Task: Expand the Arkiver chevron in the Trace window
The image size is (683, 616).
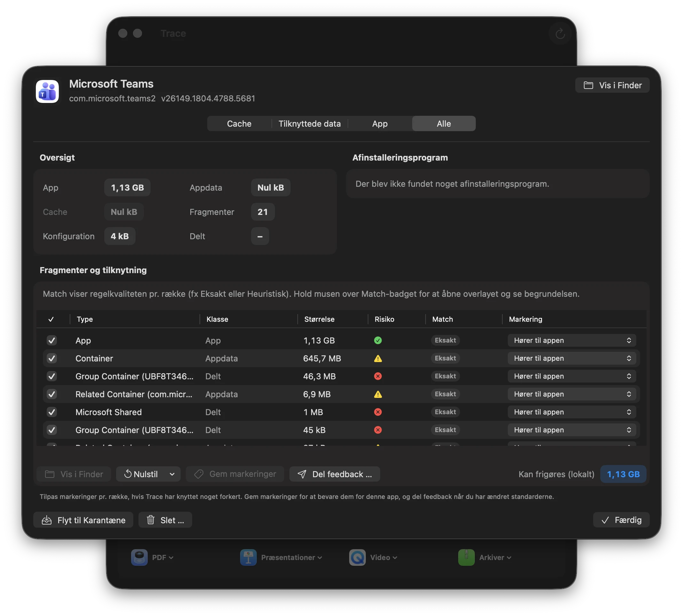Action: (x=509, y=557)
